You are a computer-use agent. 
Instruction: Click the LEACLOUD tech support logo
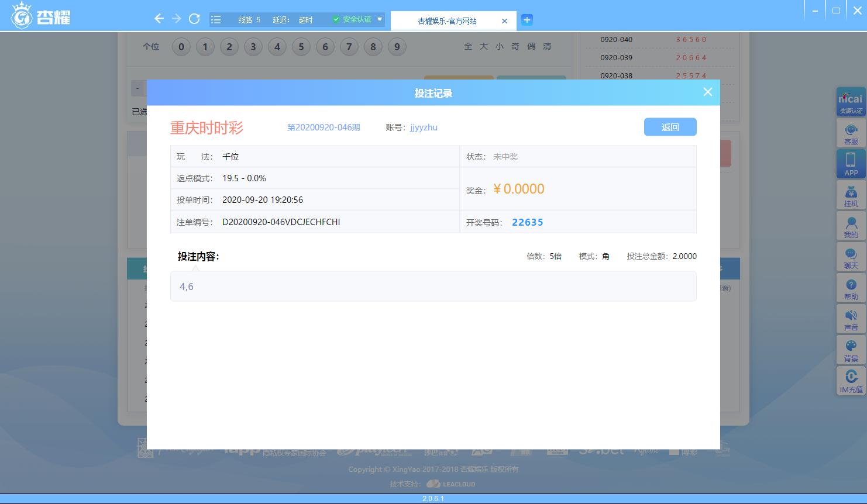pyautogui.click(x=450, y=484)
